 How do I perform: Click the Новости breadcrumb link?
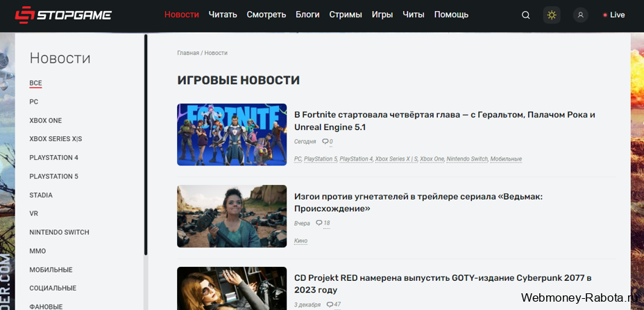click(x=216, y=53)
